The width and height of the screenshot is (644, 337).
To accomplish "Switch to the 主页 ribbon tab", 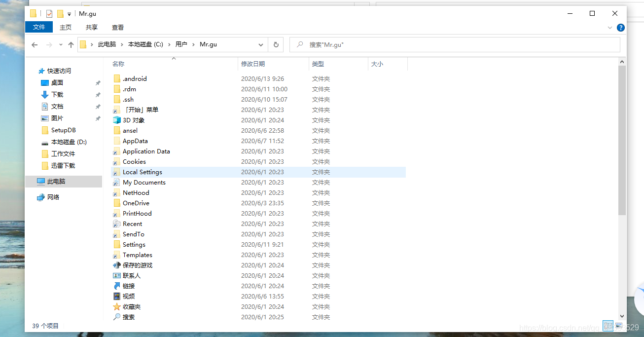I will point(66,27).
